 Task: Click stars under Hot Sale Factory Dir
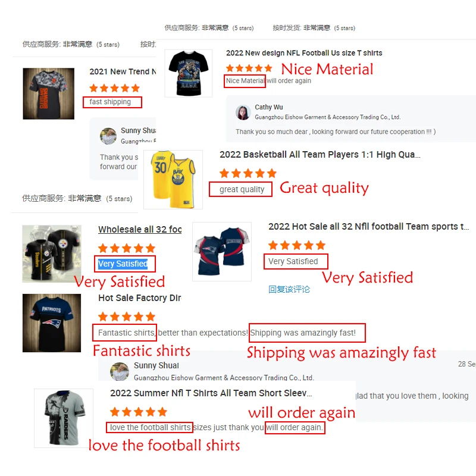(x=127, y=317)
